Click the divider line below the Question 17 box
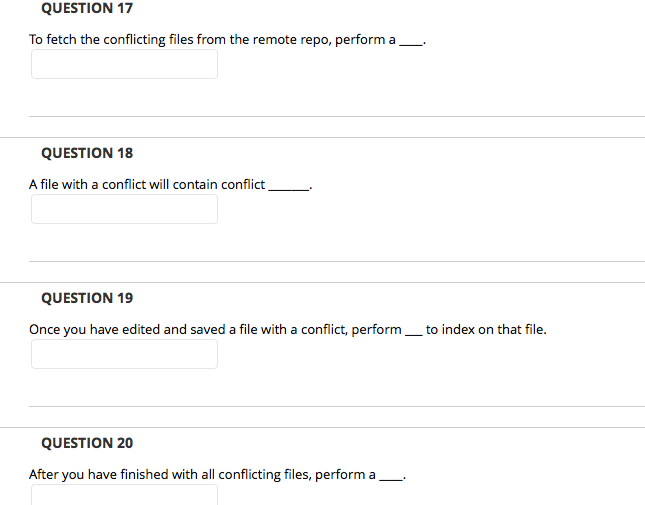The width and height of the screenshot is (645, 505). [337, 116]
